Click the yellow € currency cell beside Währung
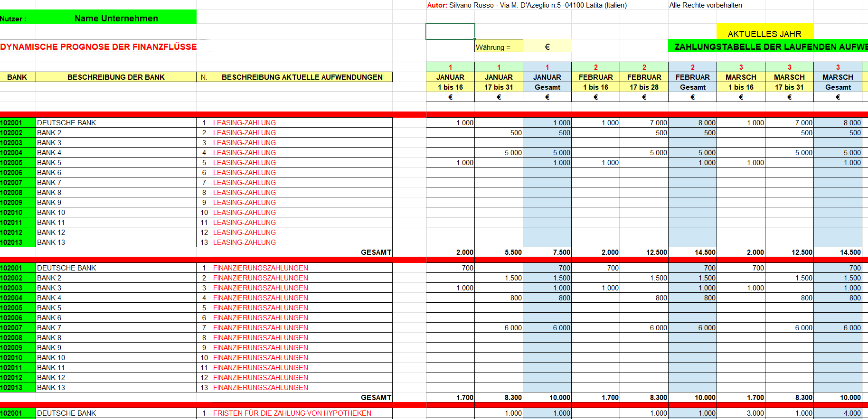Screen dimensions: 868x419 (x=547, y=47)
